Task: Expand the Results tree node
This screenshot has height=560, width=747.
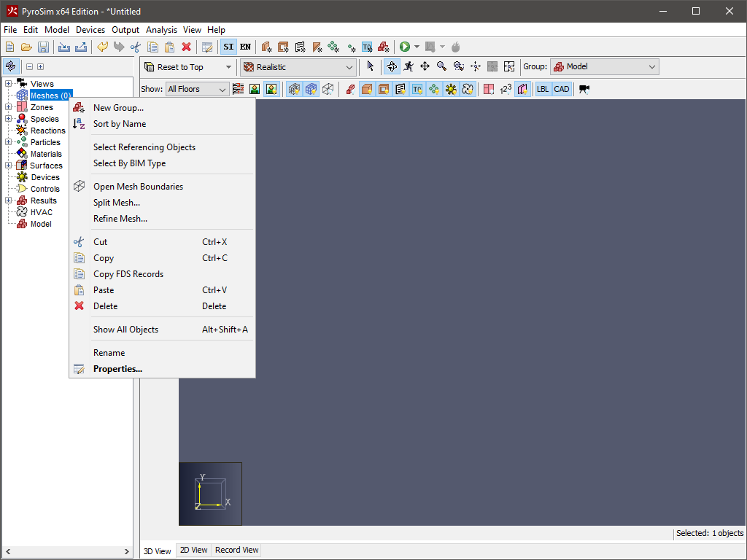Action: tap(8, 201)
